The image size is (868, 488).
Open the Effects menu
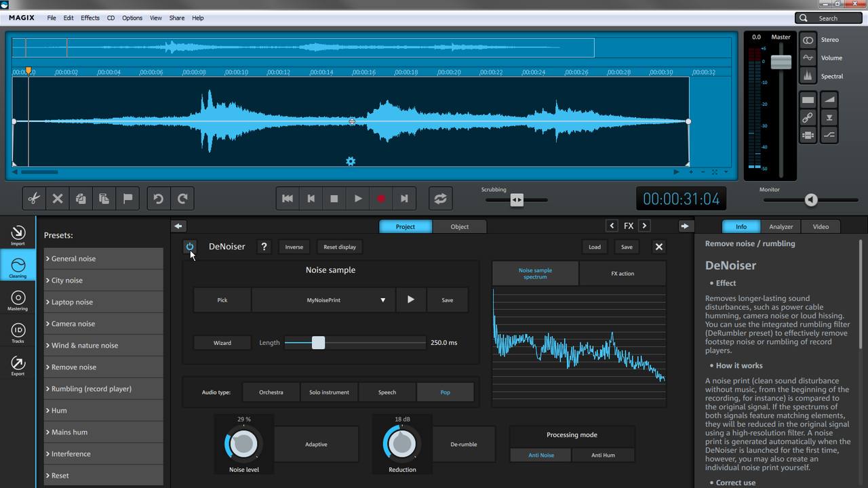90,18
